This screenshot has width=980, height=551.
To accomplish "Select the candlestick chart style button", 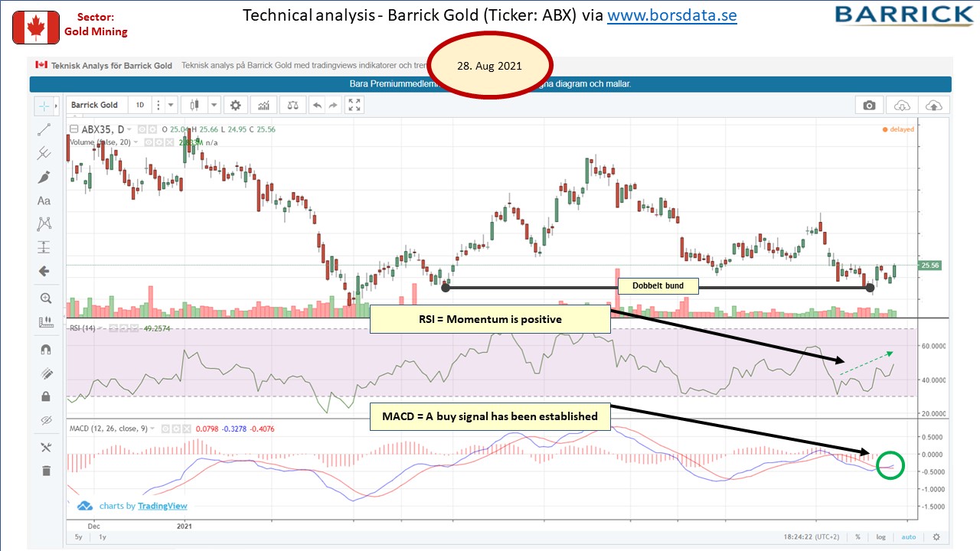I will (x=194, y=105).
